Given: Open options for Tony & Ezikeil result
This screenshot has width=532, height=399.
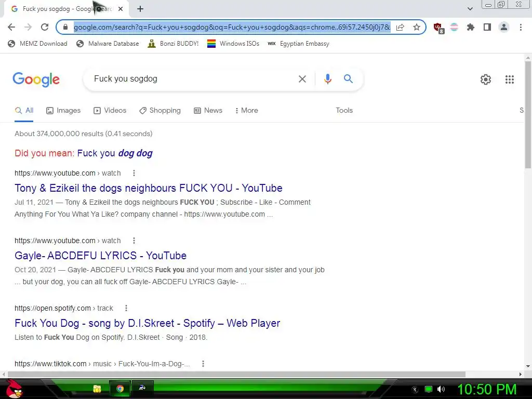Looking at the screenshot, I should pos(134,174).
